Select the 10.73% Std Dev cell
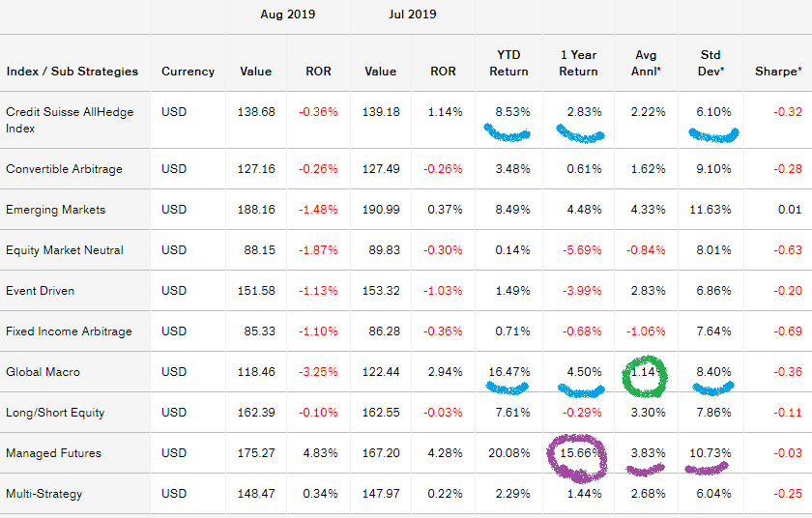Viewport: 812px width, 518px height. 710,453
